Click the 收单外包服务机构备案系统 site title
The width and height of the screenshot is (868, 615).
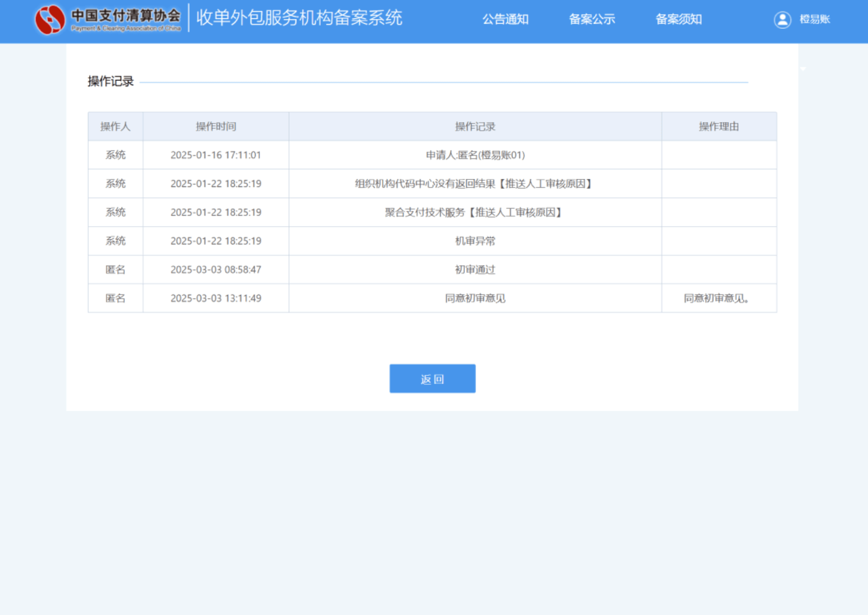[299, 18]
